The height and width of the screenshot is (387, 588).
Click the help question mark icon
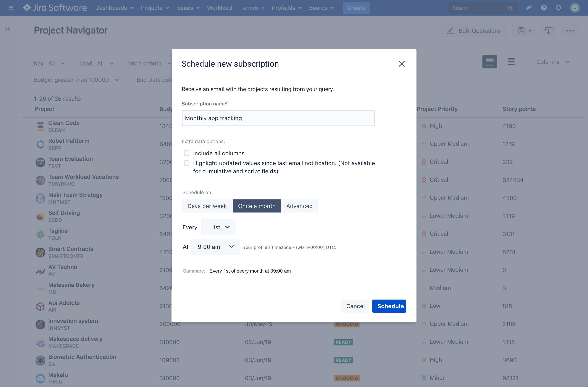[544, 8]
